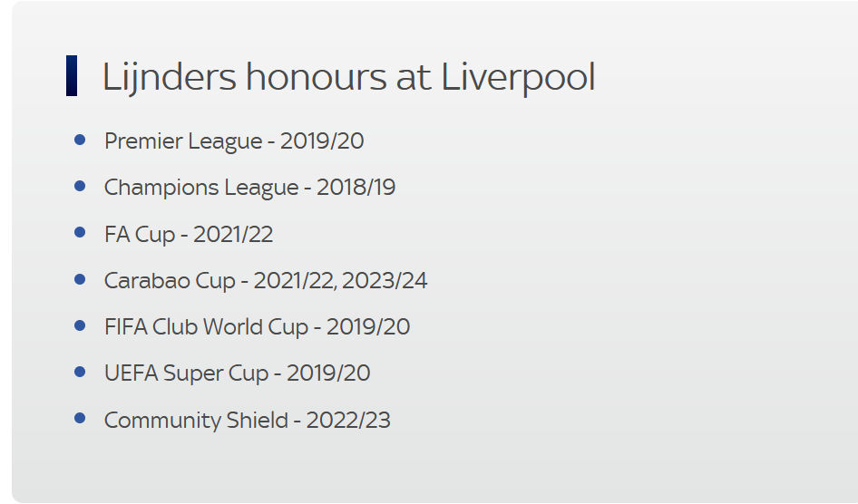Click the bullet beside Community Shield
This screenshot has height=504, width=858.
point(80,418)
